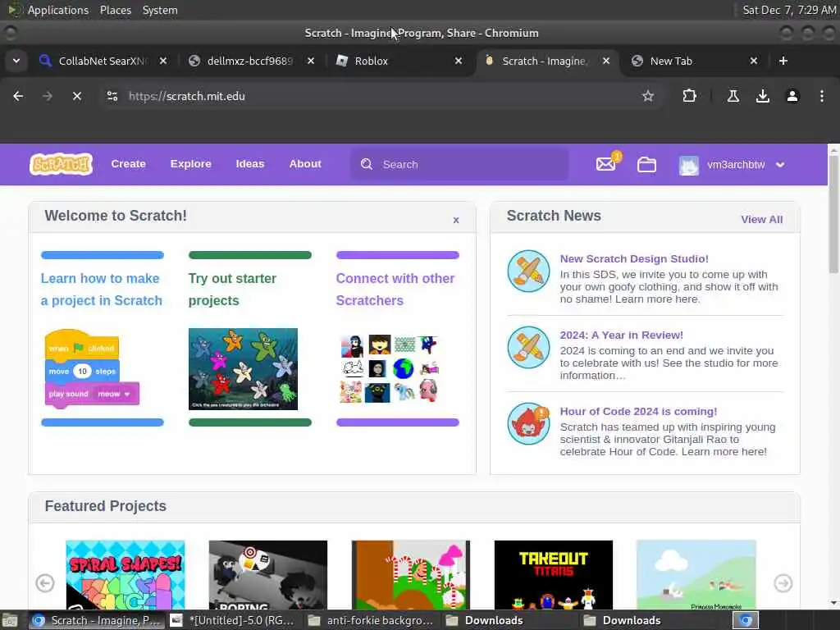Screen dimensions: 840x630
Task: Go back with the browser back arrow
Action: click(x=18, y=96)
